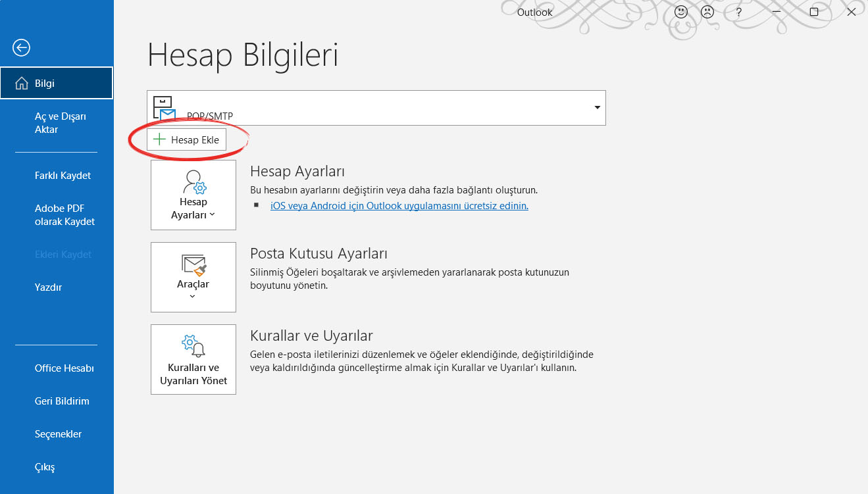Click the green plus icon on Hesap Ekle
868x494 pixels.
[x=159, y=139]
